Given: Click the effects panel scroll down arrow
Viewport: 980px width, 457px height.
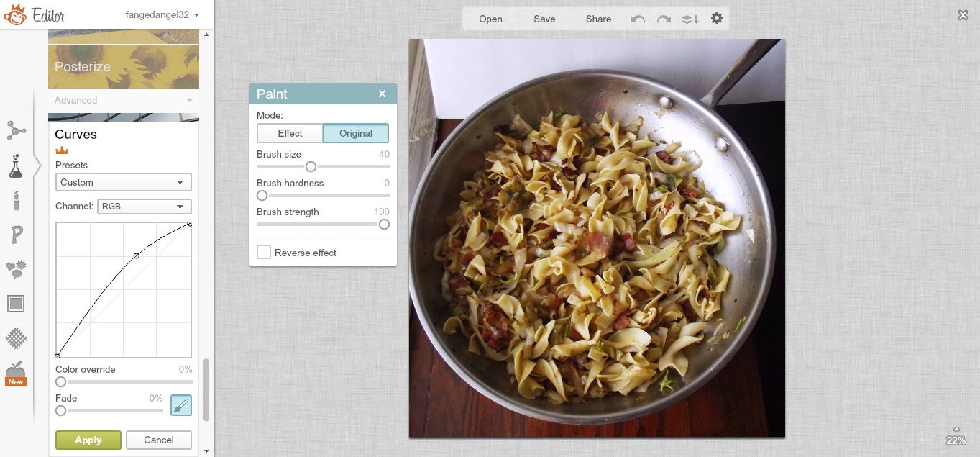Looking at the screenshot, I should click(207, 451).
